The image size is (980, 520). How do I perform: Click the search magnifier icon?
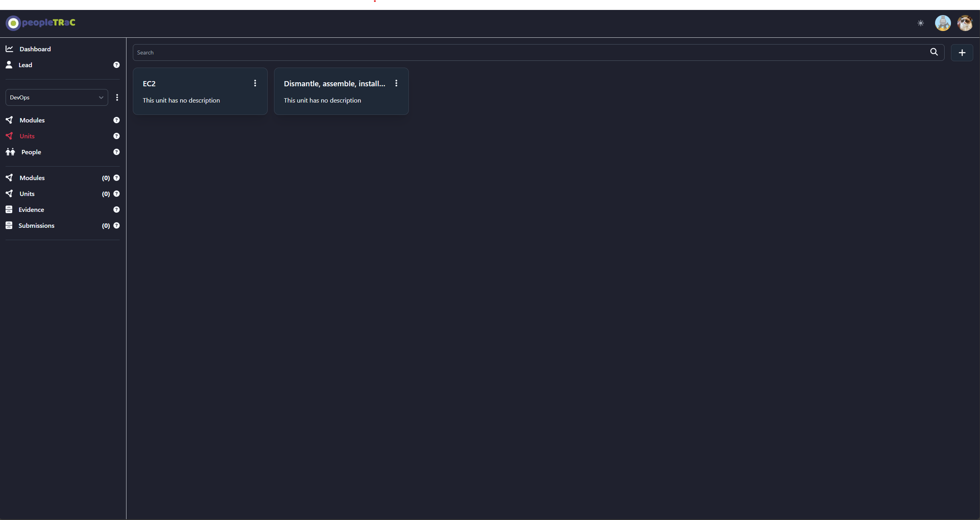click(934, 52)
